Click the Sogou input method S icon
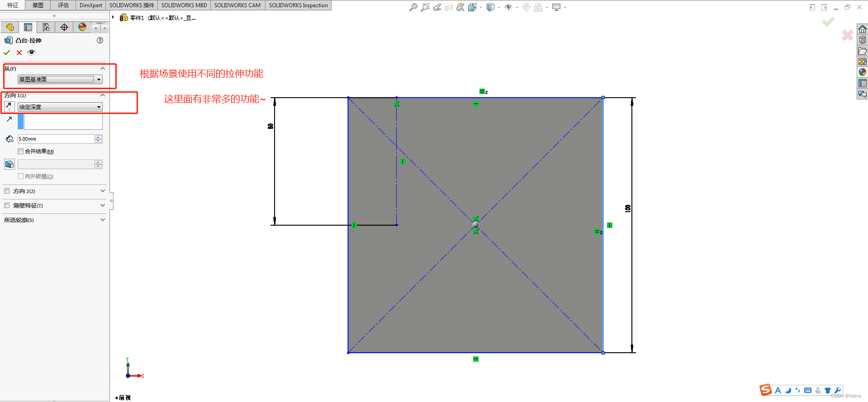The width and height of the screenshot is (868, 402). tap(766, 390)
